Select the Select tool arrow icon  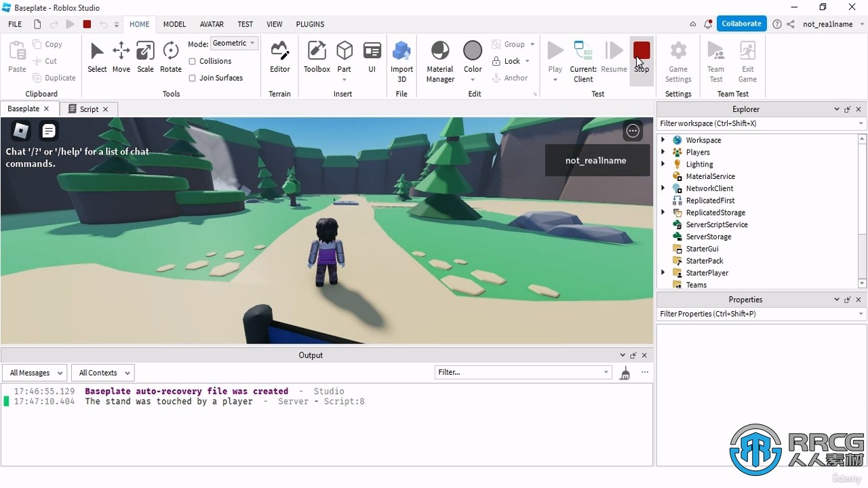tap(97, 51)
